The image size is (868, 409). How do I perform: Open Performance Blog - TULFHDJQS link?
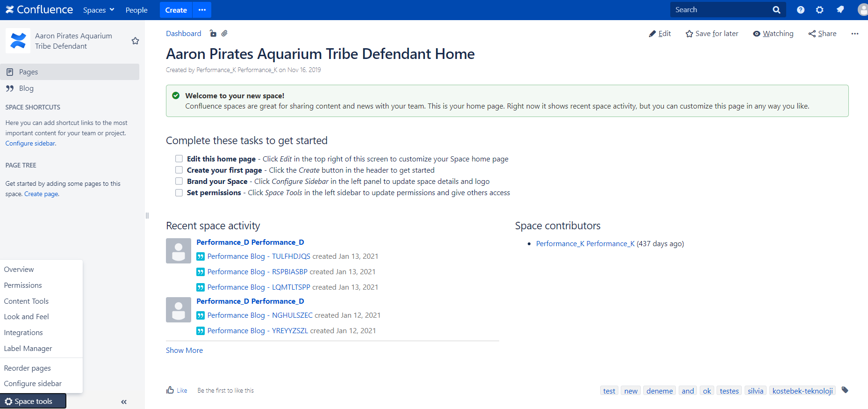point(259,256)
